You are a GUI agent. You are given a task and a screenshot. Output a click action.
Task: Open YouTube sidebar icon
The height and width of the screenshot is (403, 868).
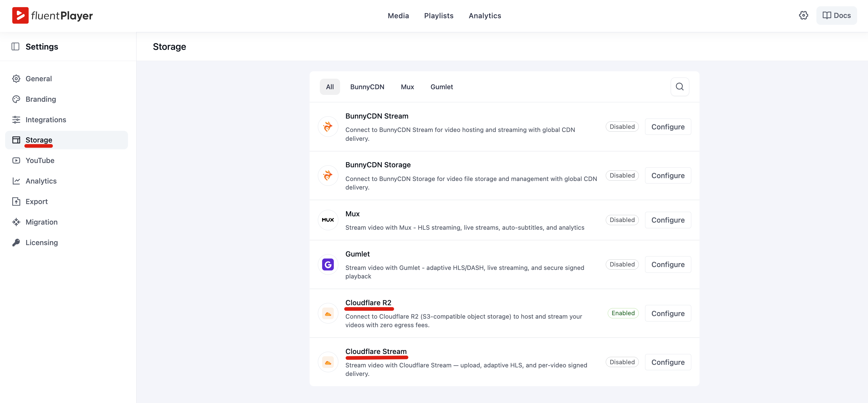tap(16, 160)
